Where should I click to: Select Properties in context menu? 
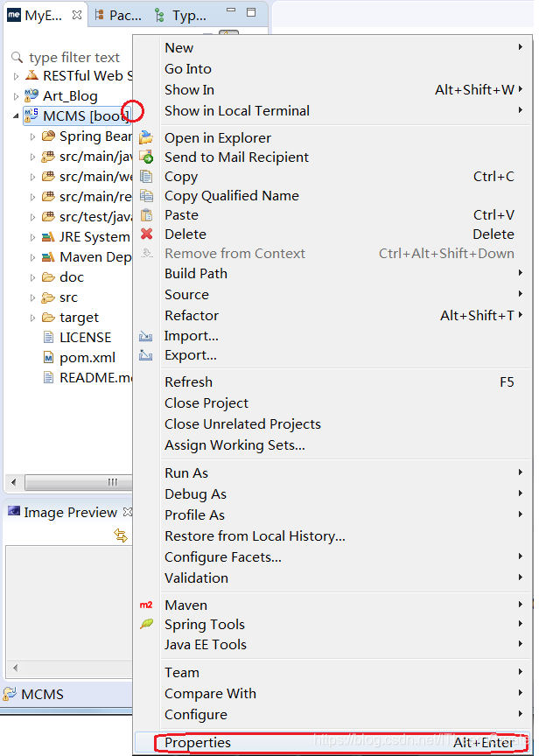[332, 743]
